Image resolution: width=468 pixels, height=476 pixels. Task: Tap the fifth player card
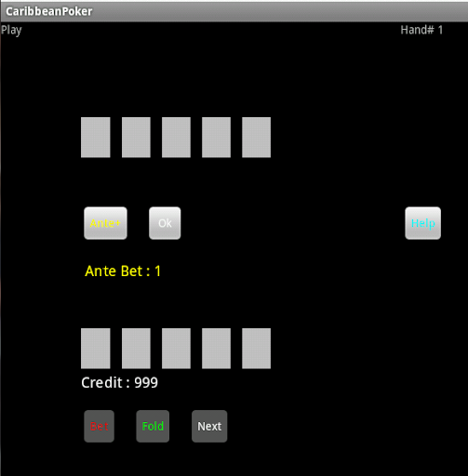click(256, 349)
